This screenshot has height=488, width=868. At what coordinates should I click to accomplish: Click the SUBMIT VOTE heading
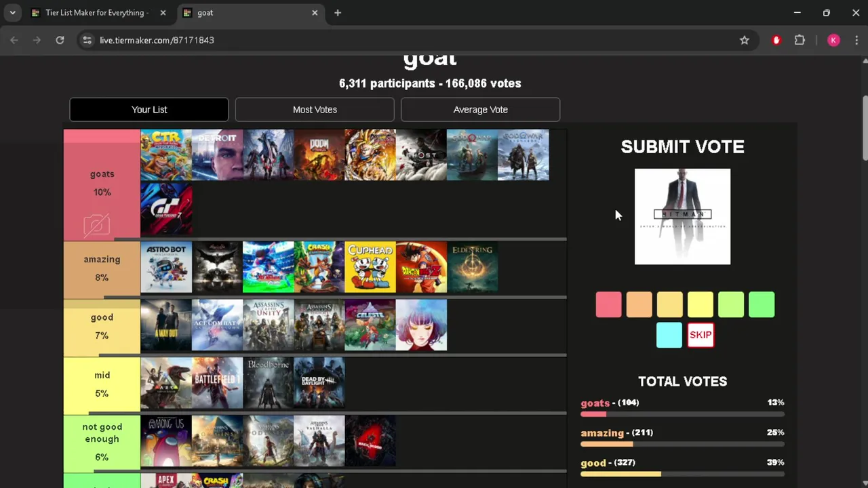[682, 147]
